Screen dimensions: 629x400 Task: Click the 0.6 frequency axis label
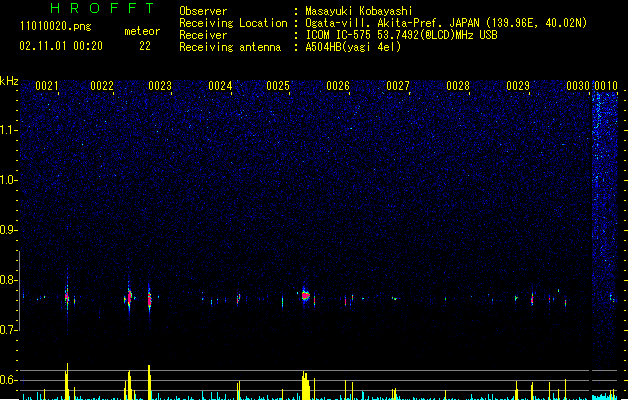8,380
